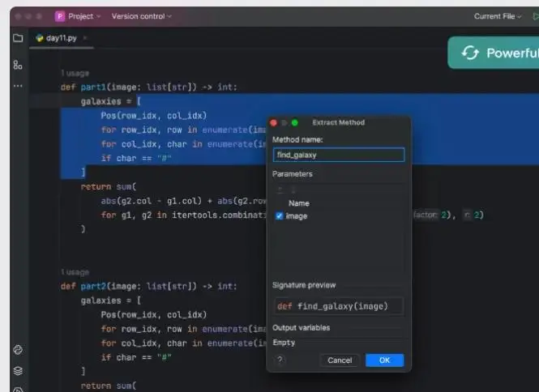Click 'galaxies = [' line inside part2

click(111, 300)
